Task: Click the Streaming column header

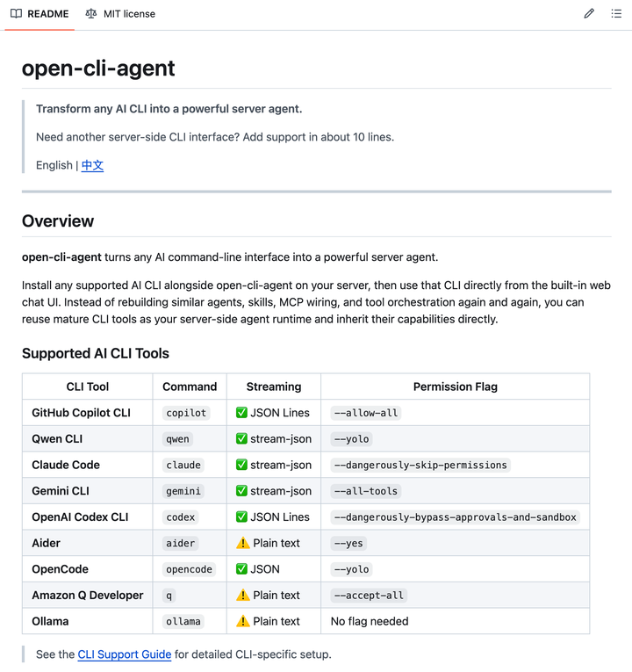Action: [274, 387]
